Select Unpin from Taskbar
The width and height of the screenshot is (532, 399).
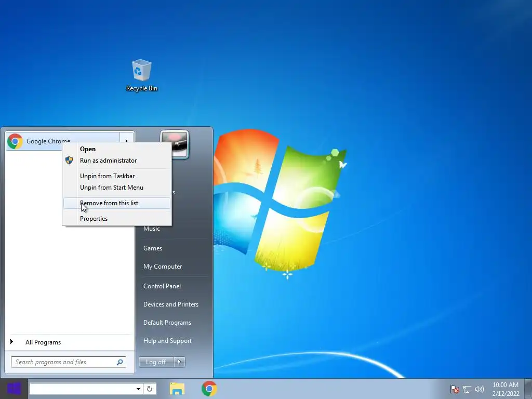coord(117,176)
